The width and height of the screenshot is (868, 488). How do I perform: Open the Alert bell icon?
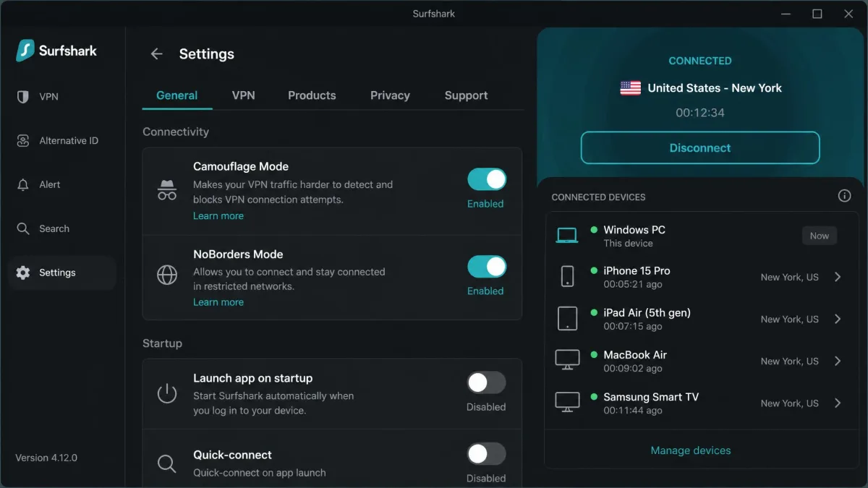(x=23, y=185)
